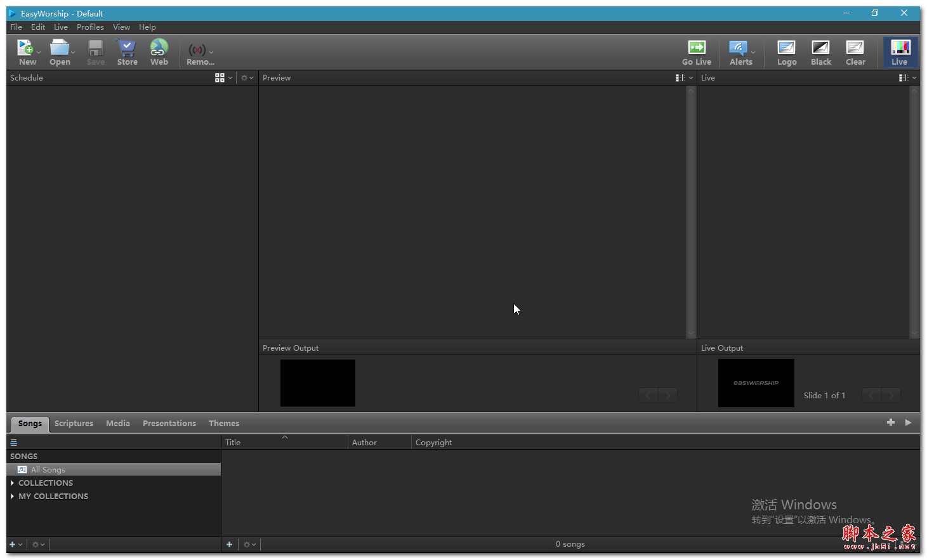The width and height of the screenshot is (927, 560).
Task: Toggle the Black screen output
Action: pos(820,48)
